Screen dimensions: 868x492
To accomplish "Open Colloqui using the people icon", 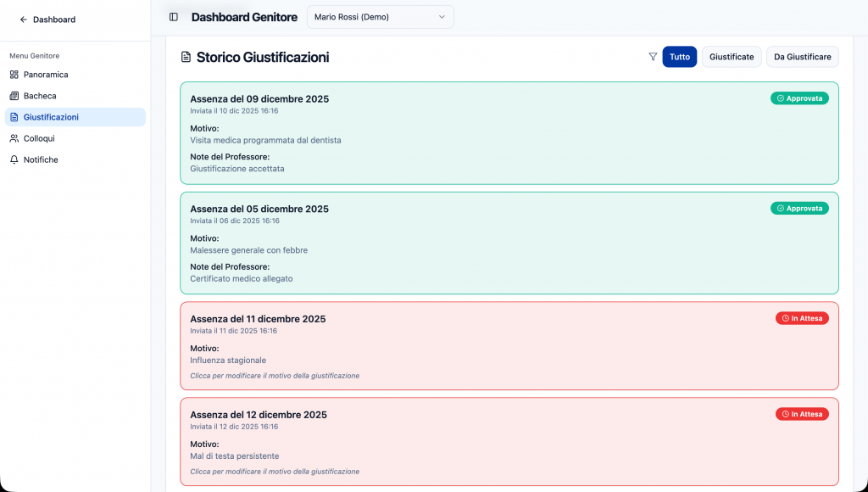I will coord(14,138).
